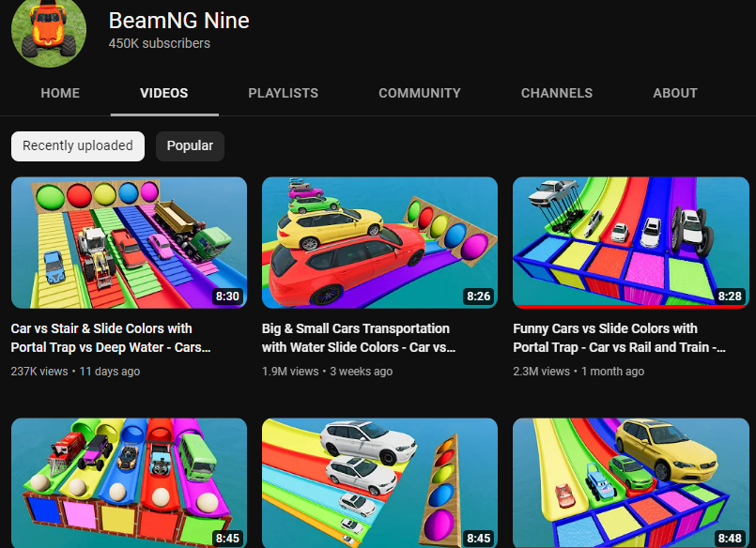Screen dimensions: 756x548
Task: Click the 8:30 duration badge
Action: click(227, 297)
